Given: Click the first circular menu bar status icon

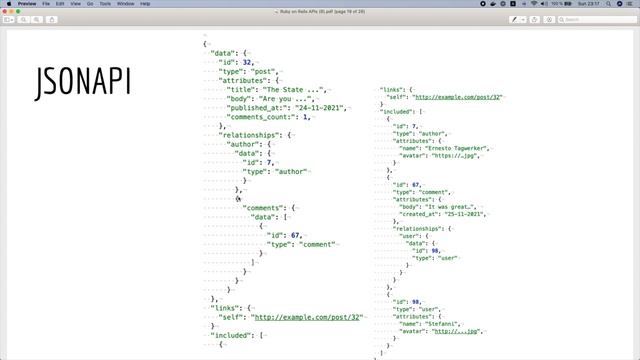Looking at the screenshot, I should coord(483,4).
